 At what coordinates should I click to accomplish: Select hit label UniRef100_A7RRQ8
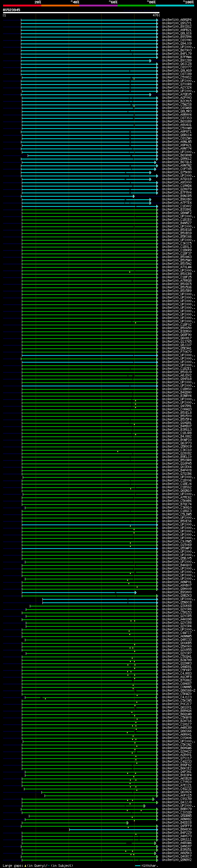pyautogui.click(x=176, y=281)
